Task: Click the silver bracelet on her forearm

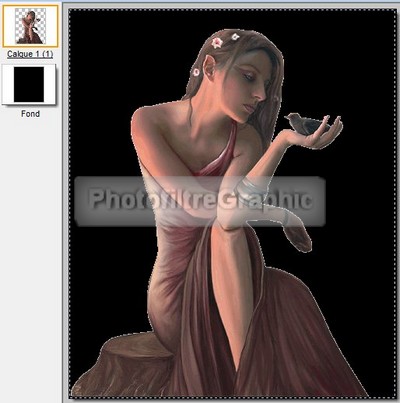Action: coord(254,187)
